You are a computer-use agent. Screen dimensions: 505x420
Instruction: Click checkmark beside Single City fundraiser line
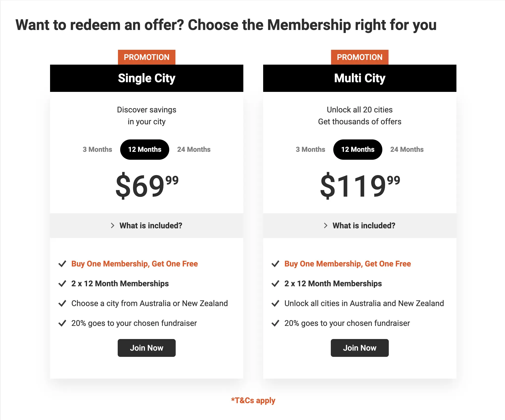[62, 323]
